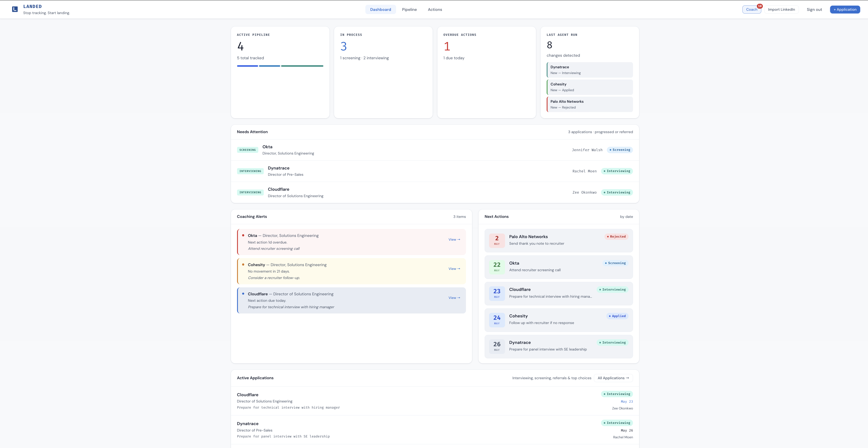Open All Applications link
This screenshot has width=868, height=448.
613,378
